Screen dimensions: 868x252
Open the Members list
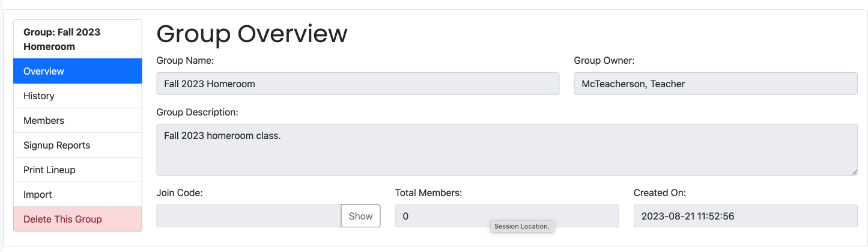coord(77,120)
